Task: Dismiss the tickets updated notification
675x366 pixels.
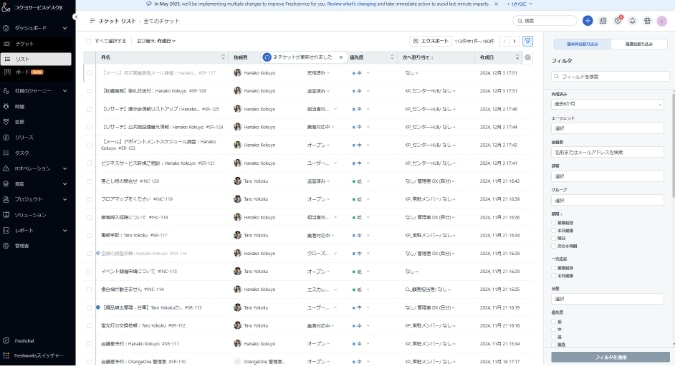Action: (x=341, y=57)
